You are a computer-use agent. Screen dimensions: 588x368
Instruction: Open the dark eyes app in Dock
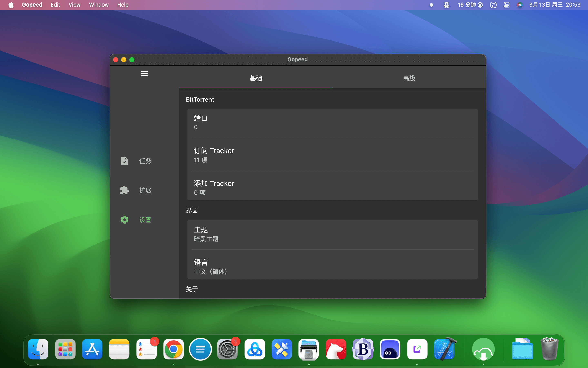[390, 349]
